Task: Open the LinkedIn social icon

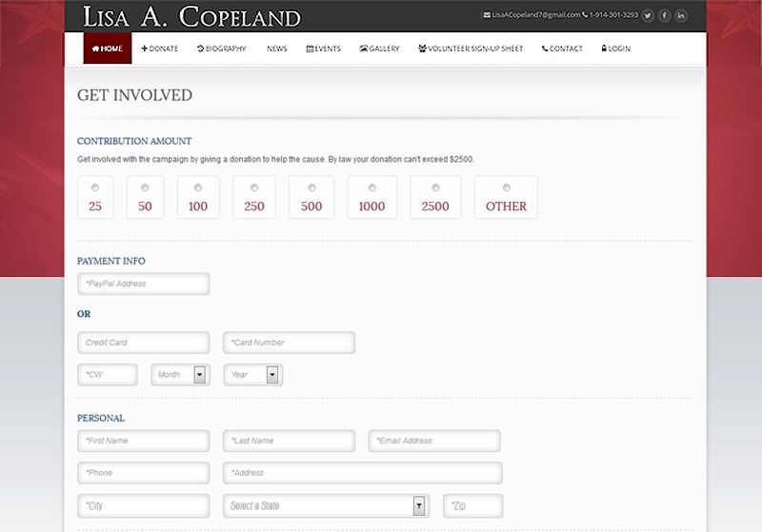Action: [681, 15]
